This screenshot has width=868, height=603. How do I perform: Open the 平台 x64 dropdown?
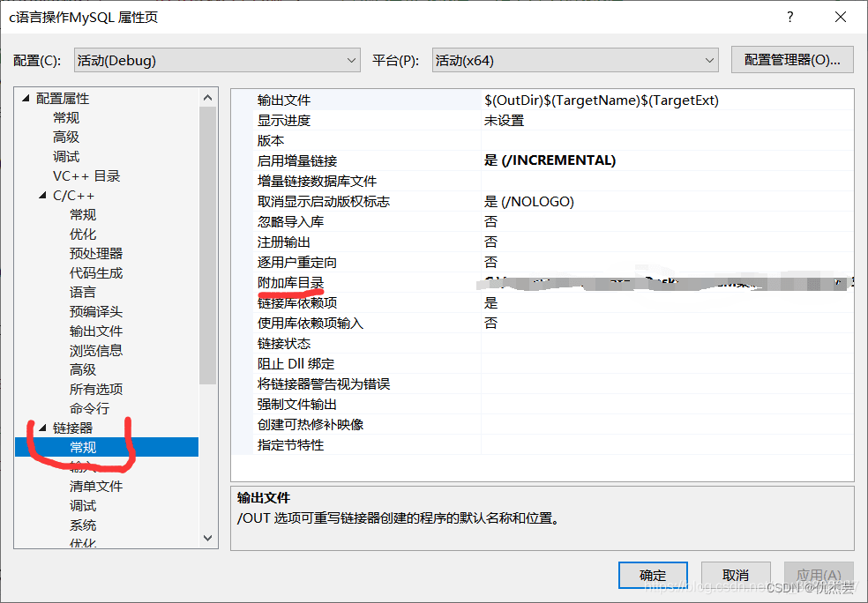coord(575,60)
